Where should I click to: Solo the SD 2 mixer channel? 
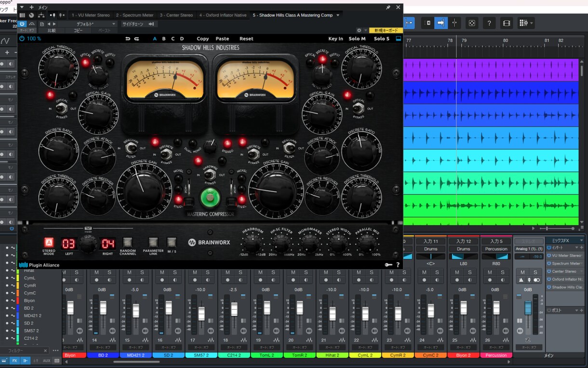[174, 273]
